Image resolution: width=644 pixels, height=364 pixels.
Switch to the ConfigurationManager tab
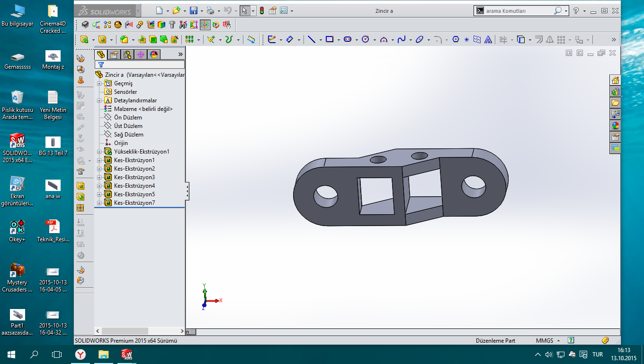127,55
